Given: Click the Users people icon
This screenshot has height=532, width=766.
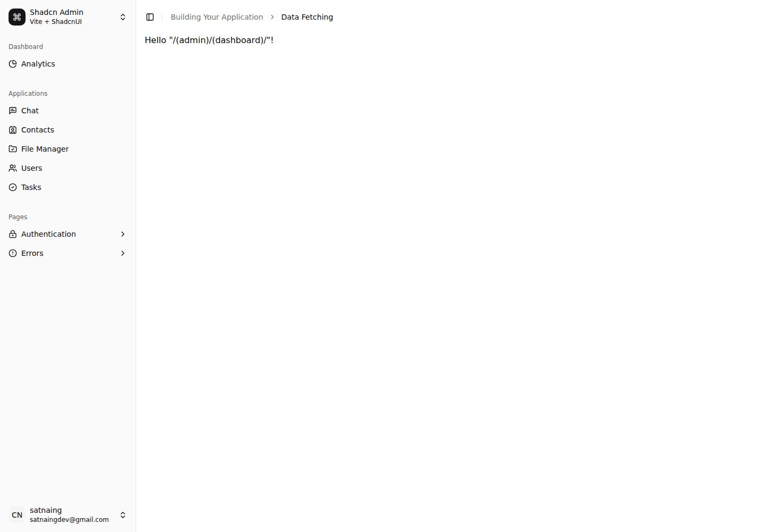Looking at the screenshot, I should pyautogui.click(x=13, y=168).
